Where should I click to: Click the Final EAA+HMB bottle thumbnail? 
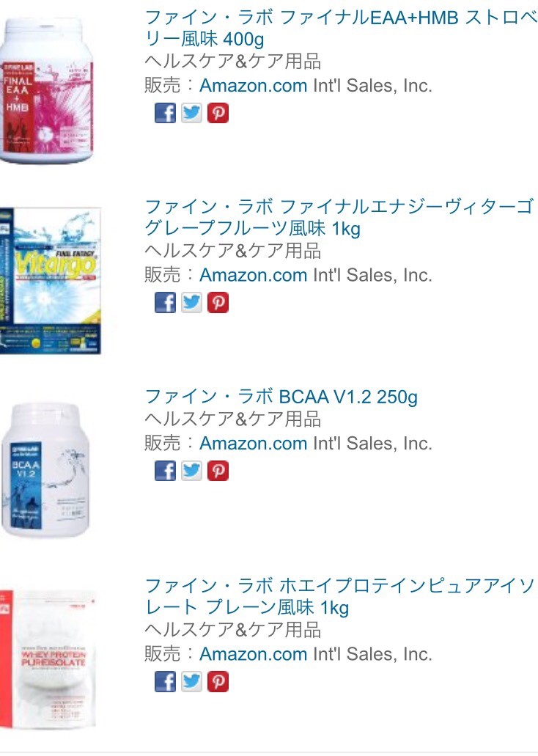pos(47,91)
